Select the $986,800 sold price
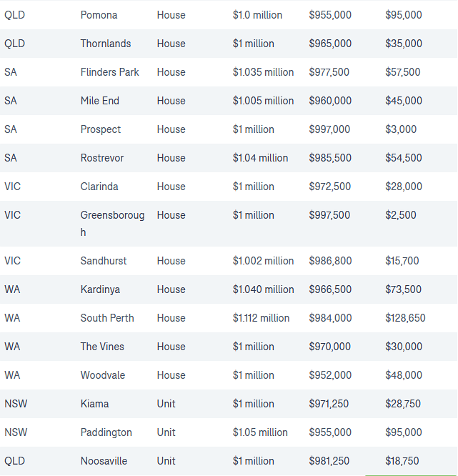This screenshot has width=458, height=476. coord(330,261)
